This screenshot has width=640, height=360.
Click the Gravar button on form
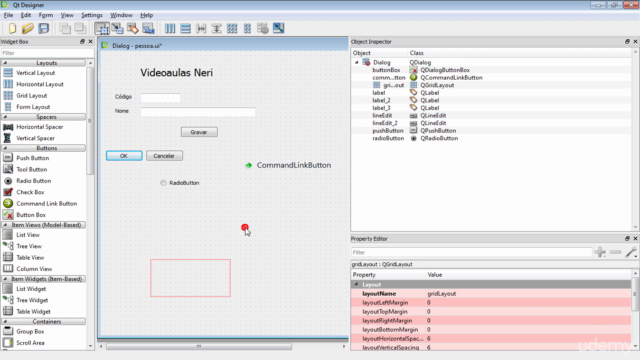[x=199, y=132]
